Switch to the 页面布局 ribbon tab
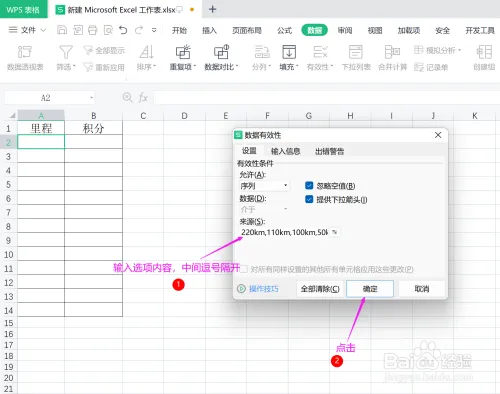Screen dimensions: 500x394 pos(247,30)
